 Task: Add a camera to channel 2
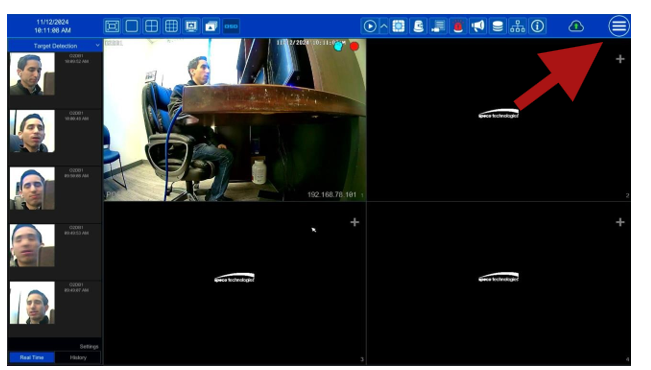[620, 59]
